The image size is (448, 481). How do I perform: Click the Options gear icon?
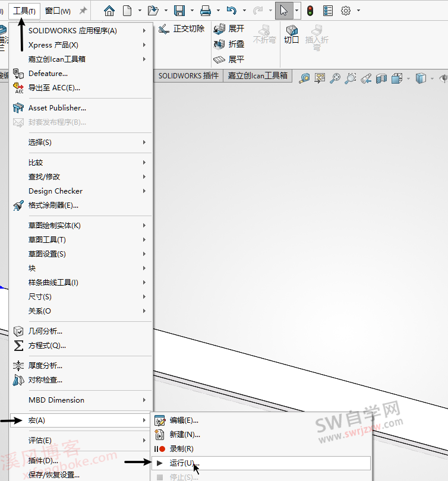point(346,11)
